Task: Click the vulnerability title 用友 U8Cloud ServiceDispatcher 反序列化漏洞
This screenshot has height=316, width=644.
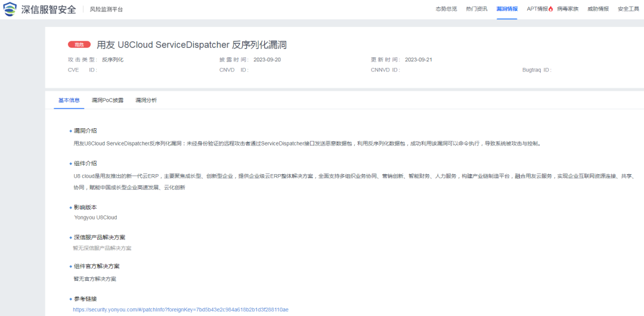Action: (x=191, y=45)
